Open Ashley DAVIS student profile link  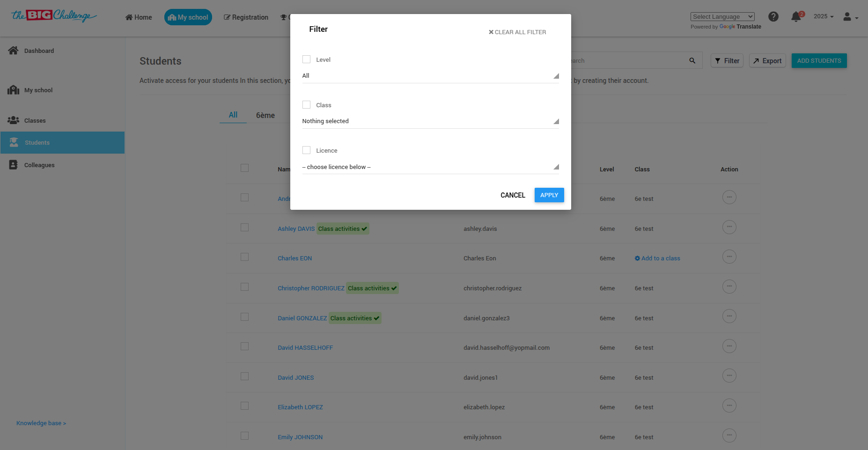click(296, 229)
